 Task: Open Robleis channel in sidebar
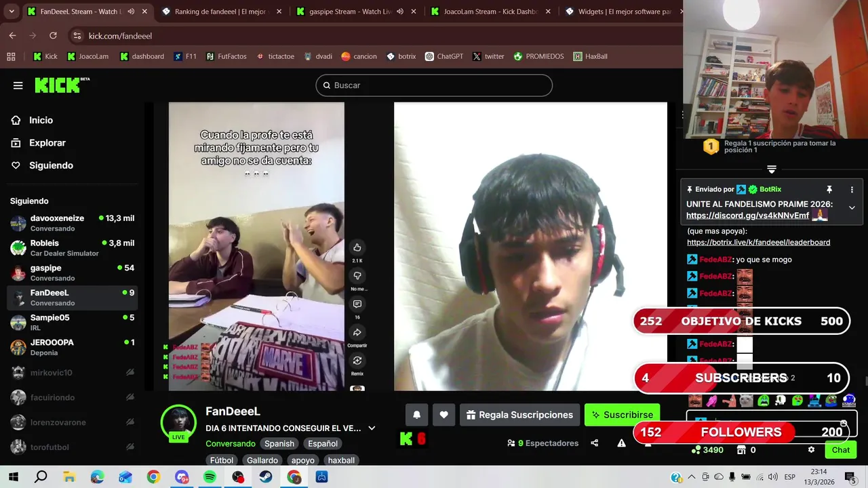click(x=73, y=248)
